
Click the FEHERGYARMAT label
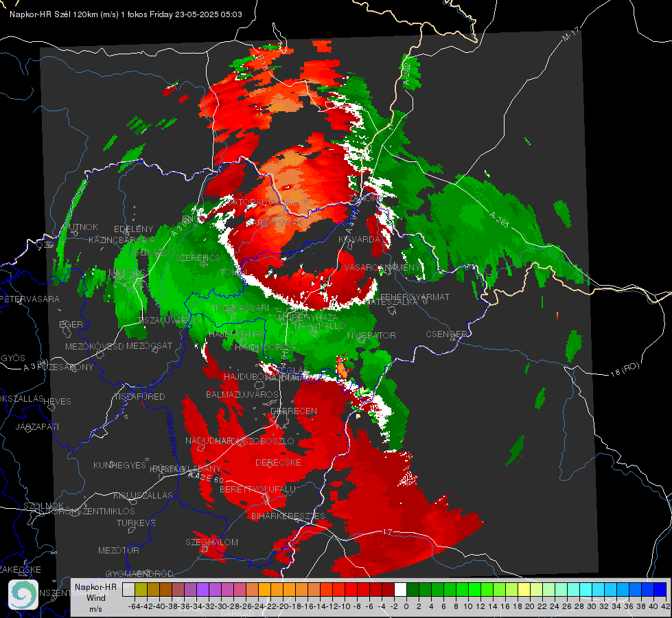click(x=415, y=297)
